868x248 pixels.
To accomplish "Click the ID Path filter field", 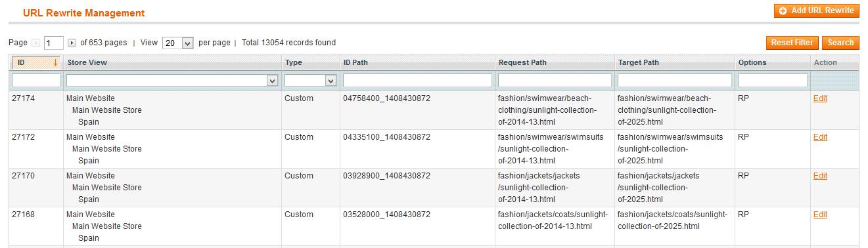I will pyautogui.click(x=417, y=80).
